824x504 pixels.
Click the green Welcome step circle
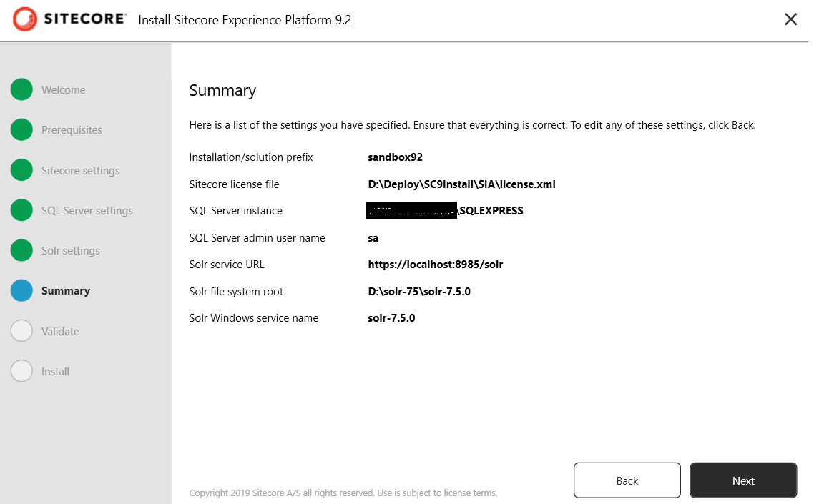click(x=21, y=89)
